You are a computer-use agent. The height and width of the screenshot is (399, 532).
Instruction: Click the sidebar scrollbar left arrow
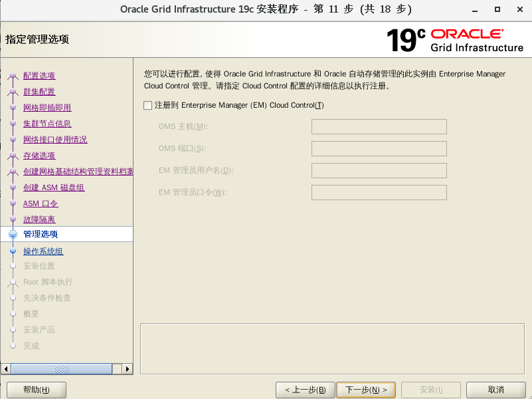click(x=6, y=369)
